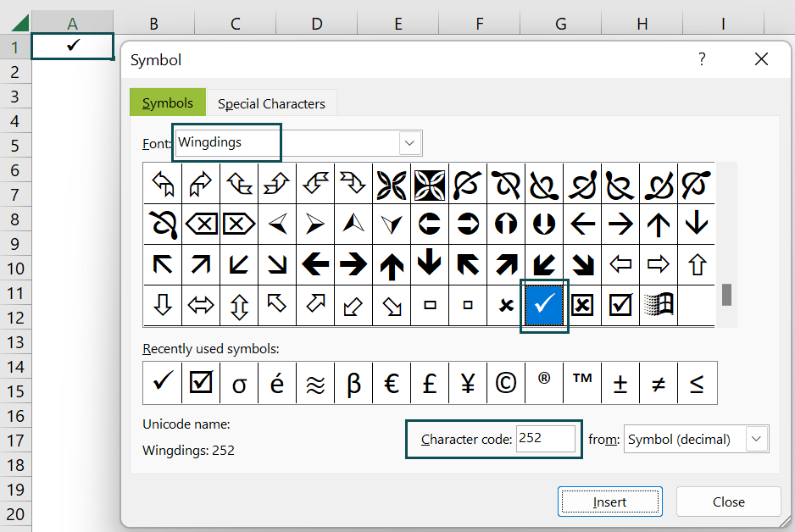Select the thin down arrow symbol
This screenshot has height=532, width=795.
(697, 224)
